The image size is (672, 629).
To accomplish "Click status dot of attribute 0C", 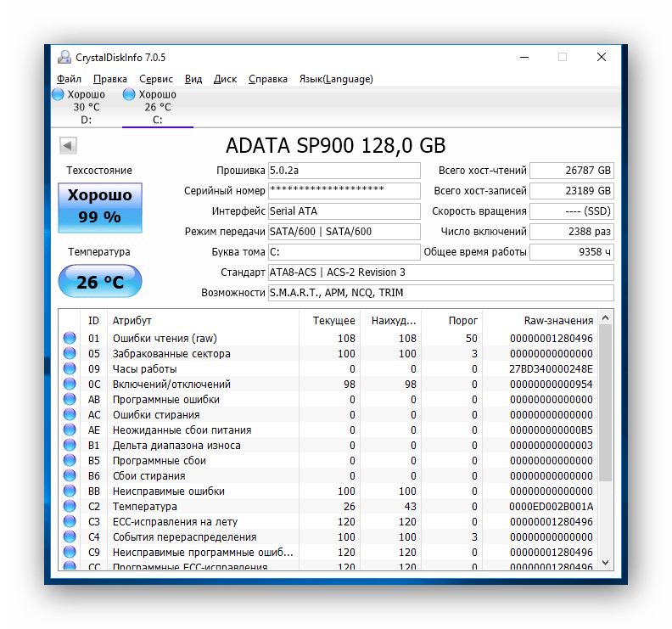I will [x=70, y=384].
